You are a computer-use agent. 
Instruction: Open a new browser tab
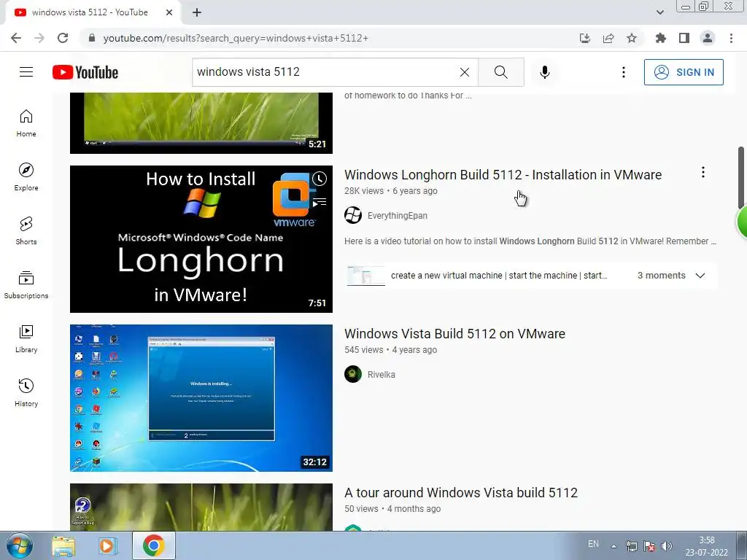tap(197, 12)
